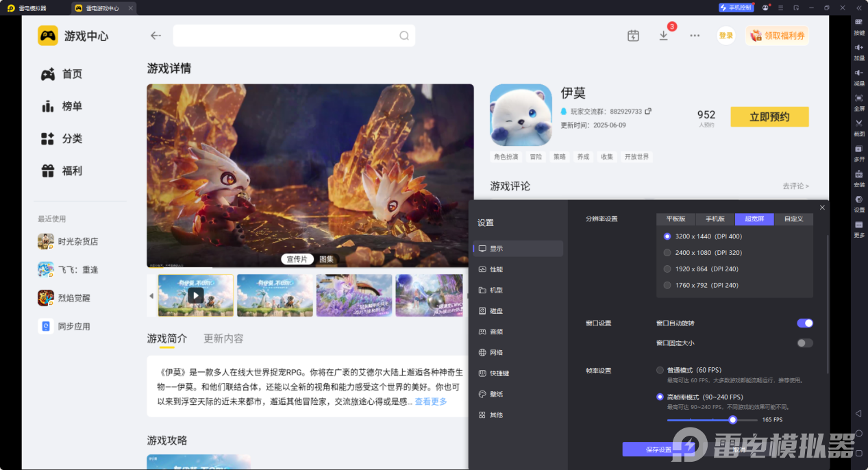Open the three-dot more options menu
This screenshot has width=868, height=470.
pos(694,34)
